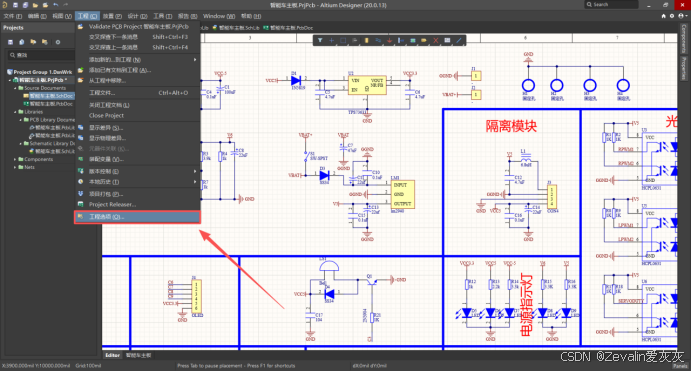Image resolution: width=692 pixels, height=371 pixels.
Task: Open the Properties side panel tab
Action: click(684, 68)
